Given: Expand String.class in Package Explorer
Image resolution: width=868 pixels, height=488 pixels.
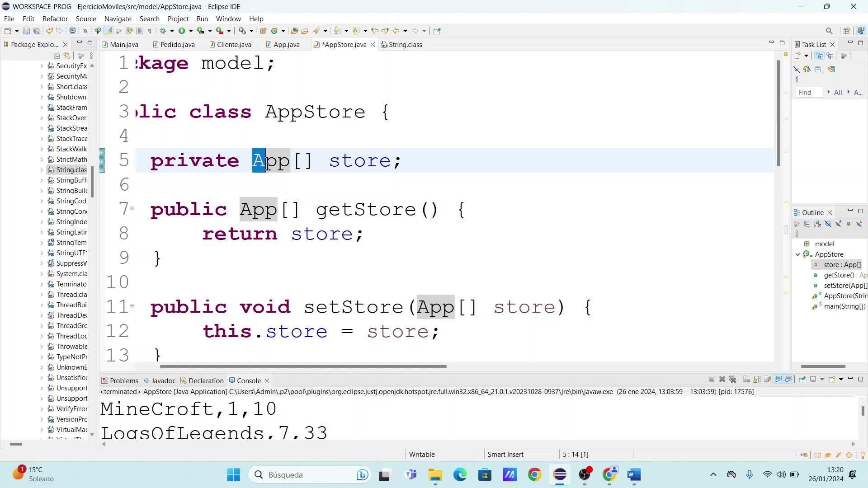Looking at the screenshot, I should [x=42, y=170].
